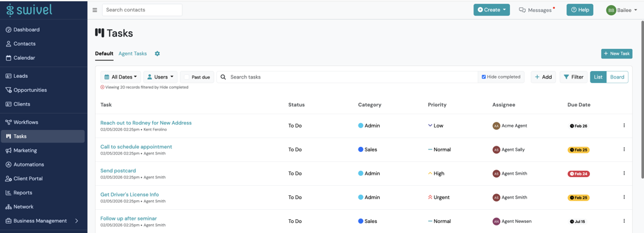644x233 pixels.
Task: Open the Create dropdown
Action: point(492,10)
